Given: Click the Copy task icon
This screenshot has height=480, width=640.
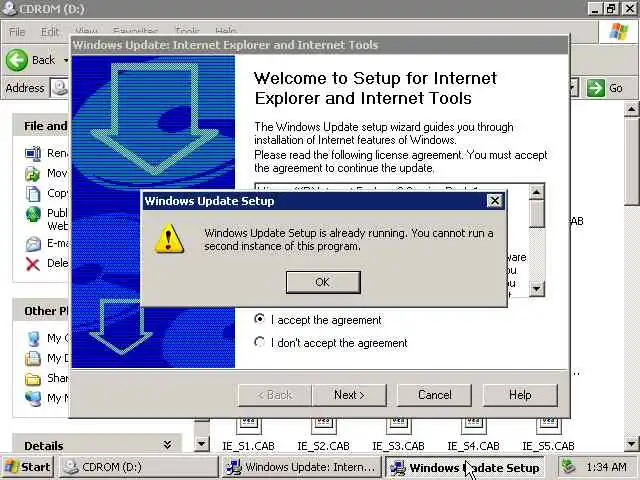Looking at the screenshot, I should click(x=33, y=193).
